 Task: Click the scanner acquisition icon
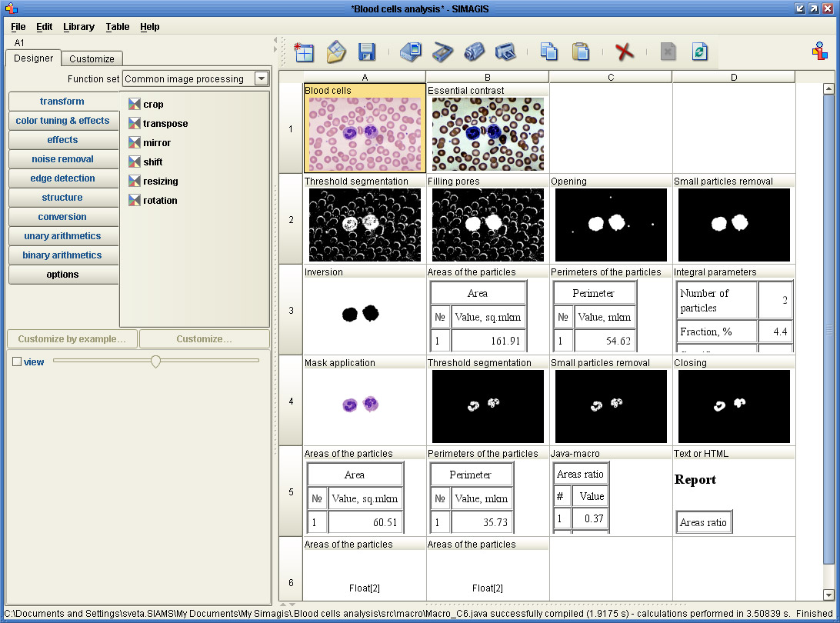[442, 52]
